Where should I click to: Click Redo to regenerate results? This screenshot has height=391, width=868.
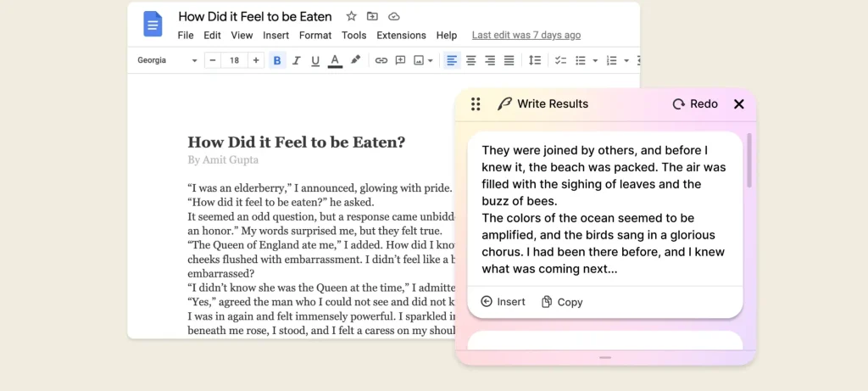[694, 103]
